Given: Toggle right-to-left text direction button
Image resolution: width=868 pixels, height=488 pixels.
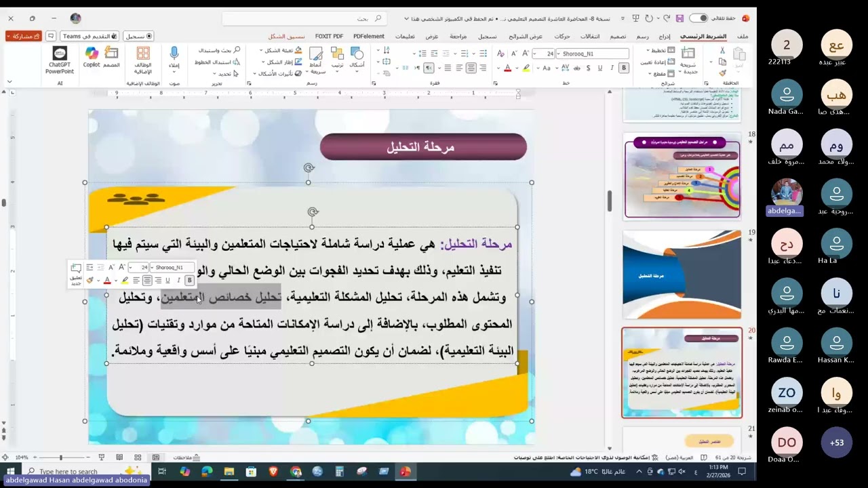Looking at the screenshot, I should pos(429,68).
